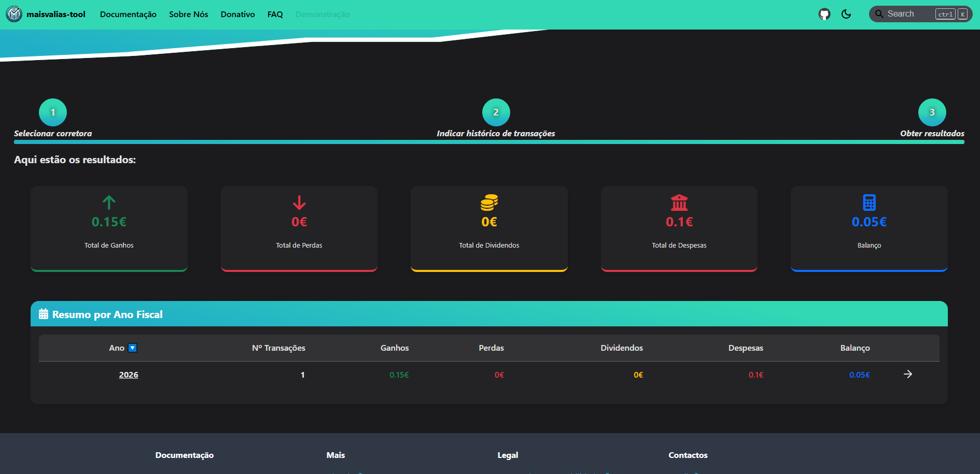The height and width of the screenshot is (474, 980).
Task: Click the step 3 Obter resultados circle
Action: click(x=932, y=112)
